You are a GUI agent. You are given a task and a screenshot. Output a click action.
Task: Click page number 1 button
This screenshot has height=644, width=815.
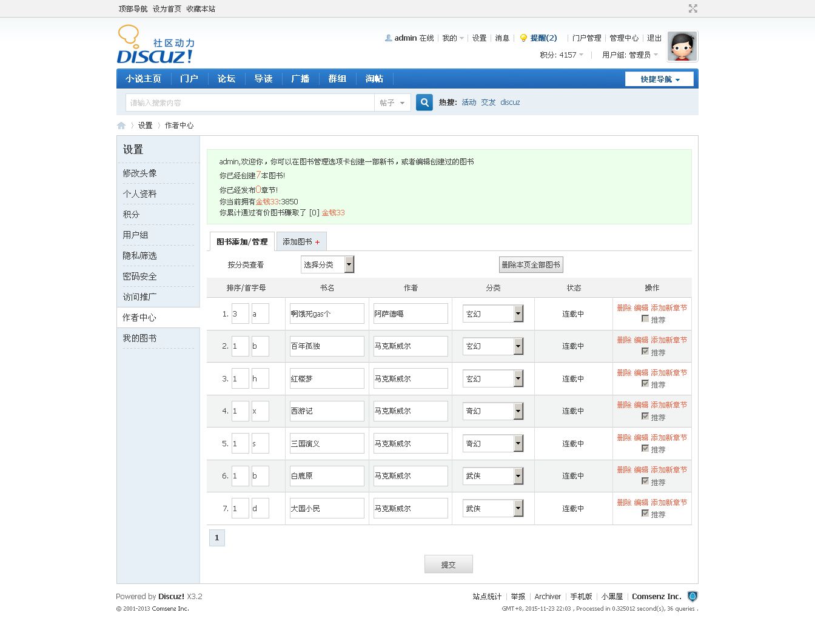[216, 538]
